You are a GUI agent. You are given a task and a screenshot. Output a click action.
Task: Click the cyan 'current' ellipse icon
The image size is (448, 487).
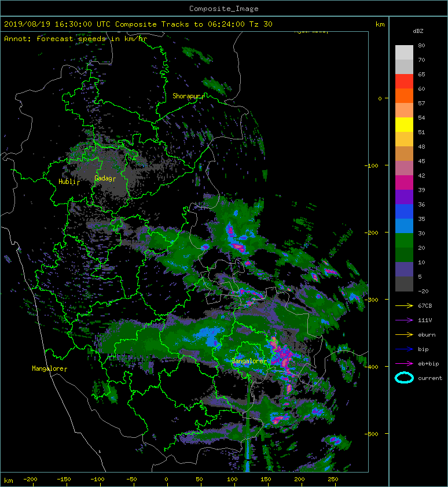point(404,378)
